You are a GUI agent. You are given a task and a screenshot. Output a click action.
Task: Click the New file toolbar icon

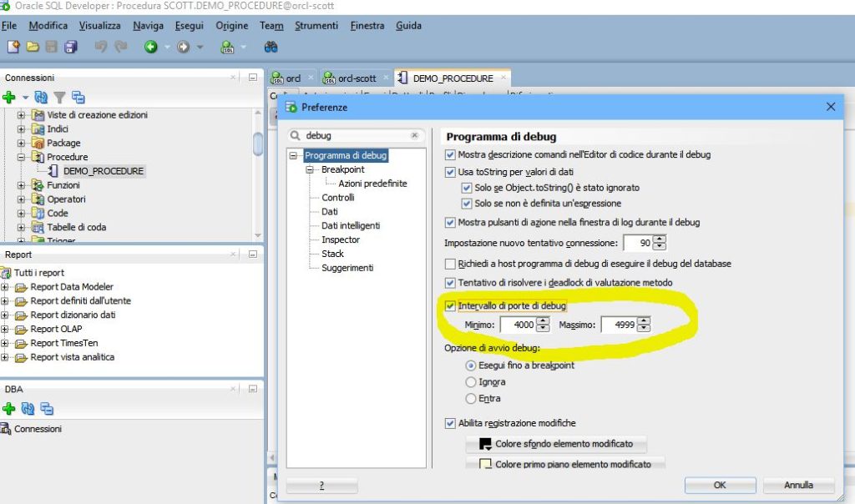13,47
